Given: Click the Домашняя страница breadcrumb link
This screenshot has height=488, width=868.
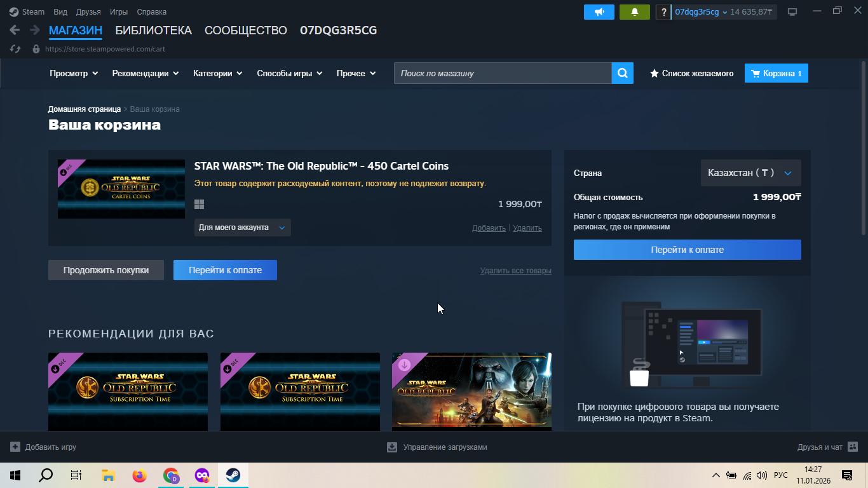Looking at the screenshot, I should 85,109.
